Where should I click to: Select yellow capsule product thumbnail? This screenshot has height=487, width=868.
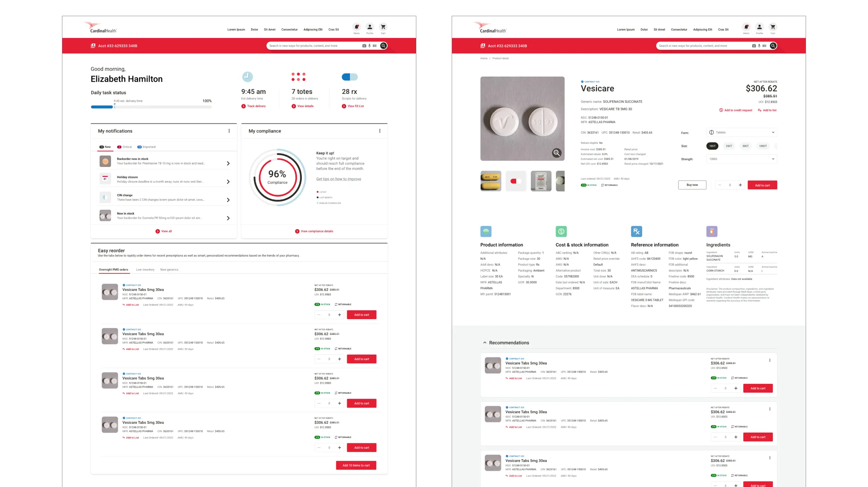click(x=491, y=181)
